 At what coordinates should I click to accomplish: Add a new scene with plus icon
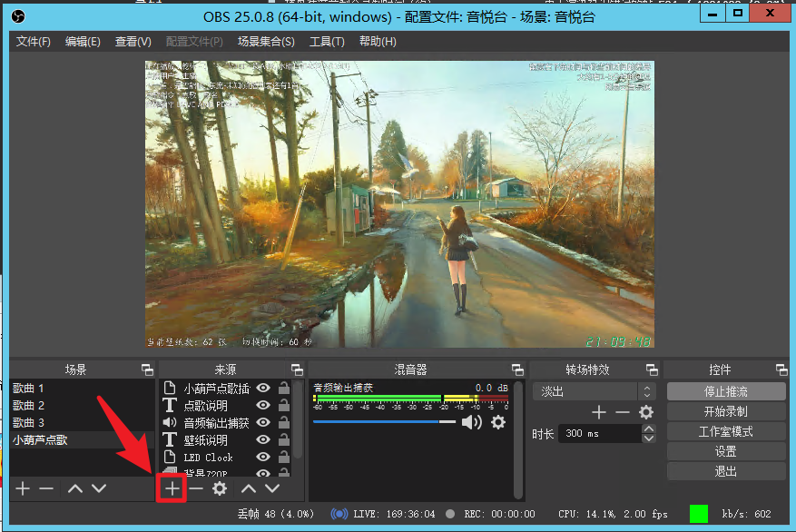click(x=23, y=488)
